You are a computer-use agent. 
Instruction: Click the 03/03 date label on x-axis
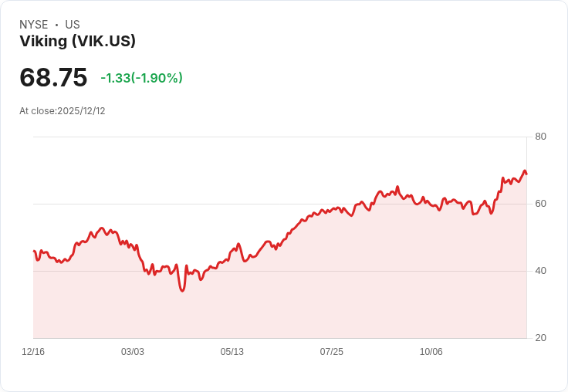pos(133,352)
